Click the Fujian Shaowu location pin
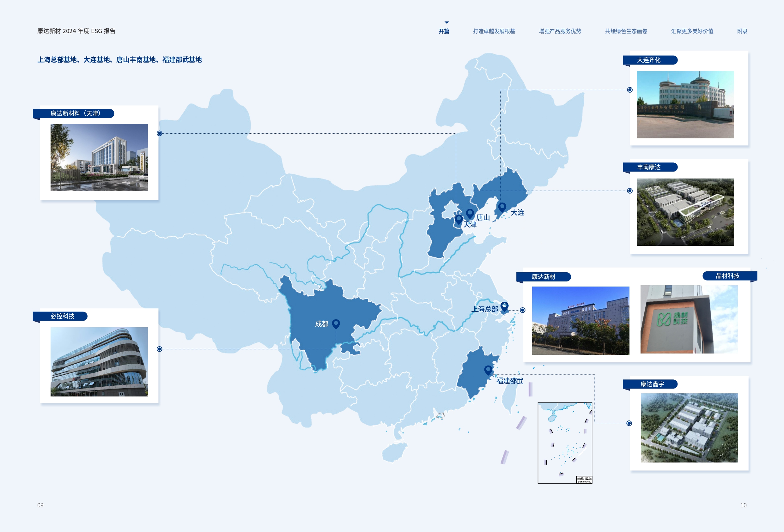This screenshot has width=784, height=532. click(x=488, y=370)
